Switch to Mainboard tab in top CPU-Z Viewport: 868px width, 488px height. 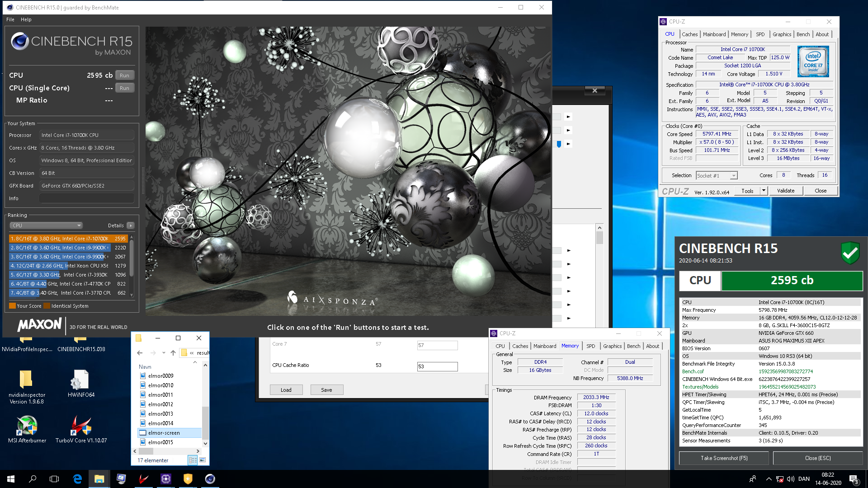[714, 34]
